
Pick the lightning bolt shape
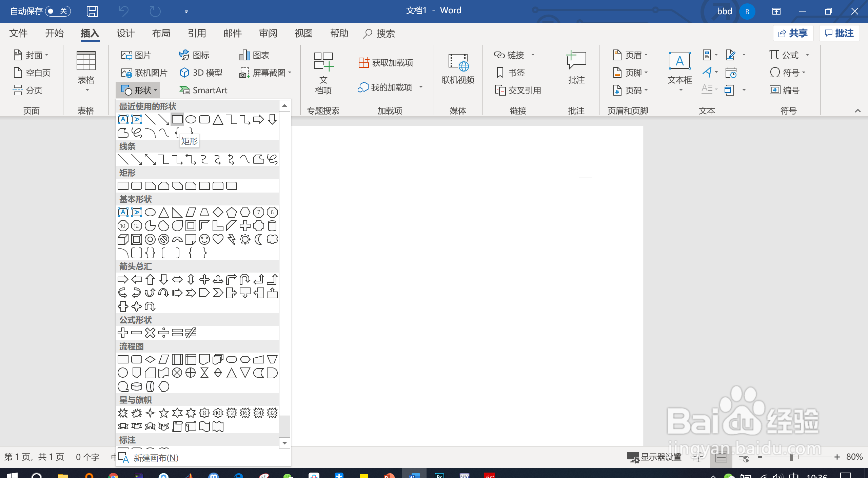[x=232, y=239]
